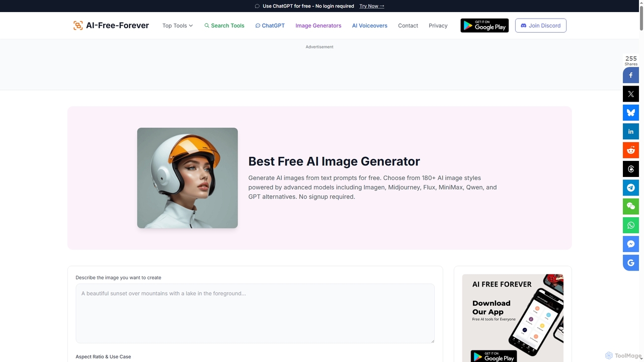The width and height of the screenshot is (644, 362).
Task: Share on Telegram sidebar icon
Action: point(631,188)
